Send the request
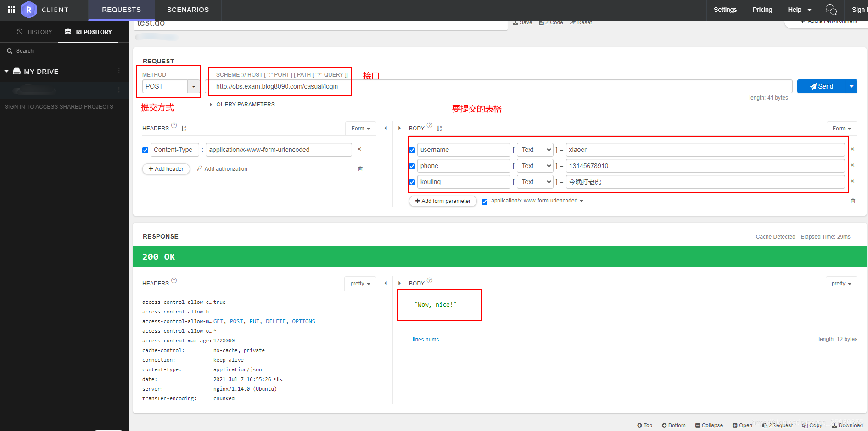Screen dimensions: 868x431 [x=821, y=86]
